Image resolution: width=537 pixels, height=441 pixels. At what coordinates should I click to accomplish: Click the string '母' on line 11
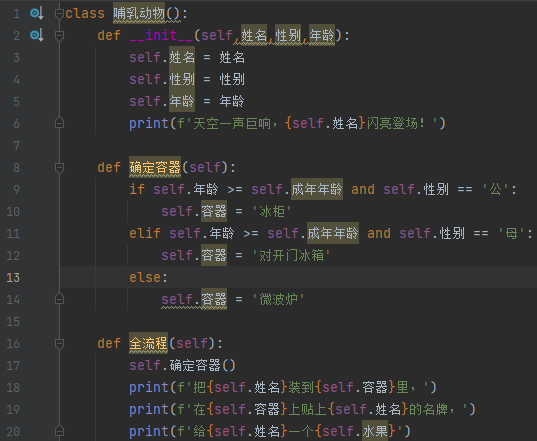tap(512, 234)
